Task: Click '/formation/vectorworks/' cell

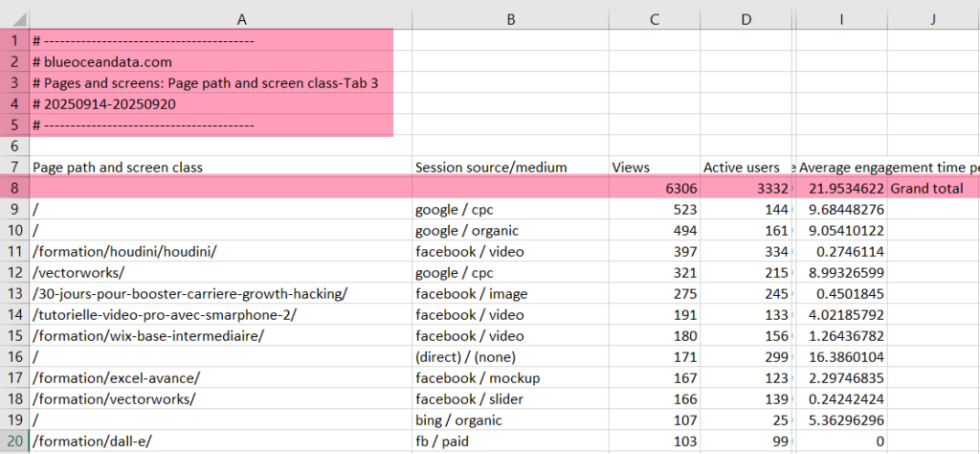Action: 221,399
